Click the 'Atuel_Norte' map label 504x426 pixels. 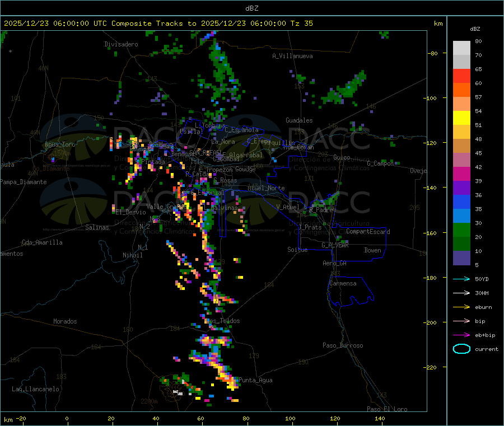tap(266, 188)
